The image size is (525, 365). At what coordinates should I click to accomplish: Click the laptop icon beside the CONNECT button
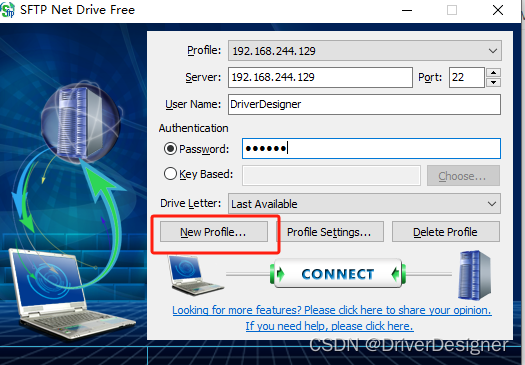(x=196, y=275)
